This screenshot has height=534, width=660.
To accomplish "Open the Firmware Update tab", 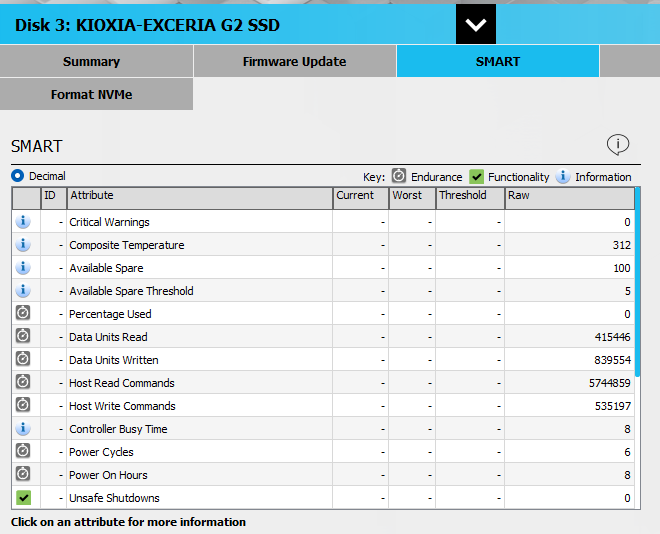I will (x=295, y=61).
